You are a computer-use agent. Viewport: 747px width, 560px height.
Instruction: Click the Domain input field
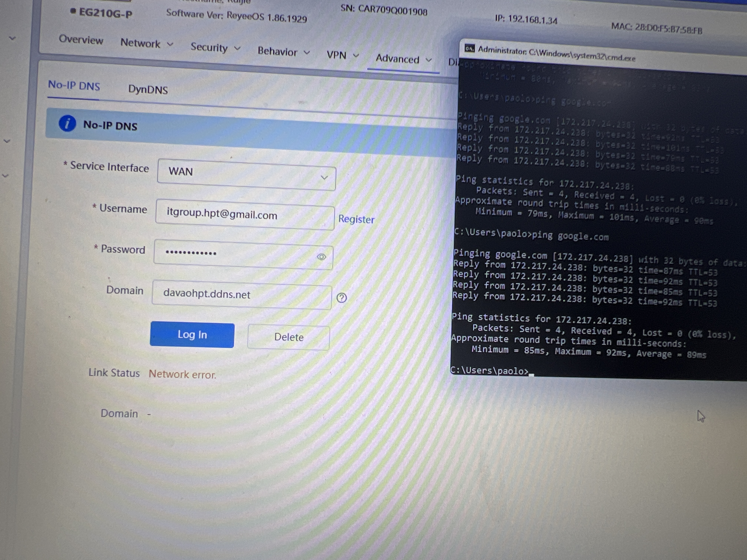coord(242,294)
